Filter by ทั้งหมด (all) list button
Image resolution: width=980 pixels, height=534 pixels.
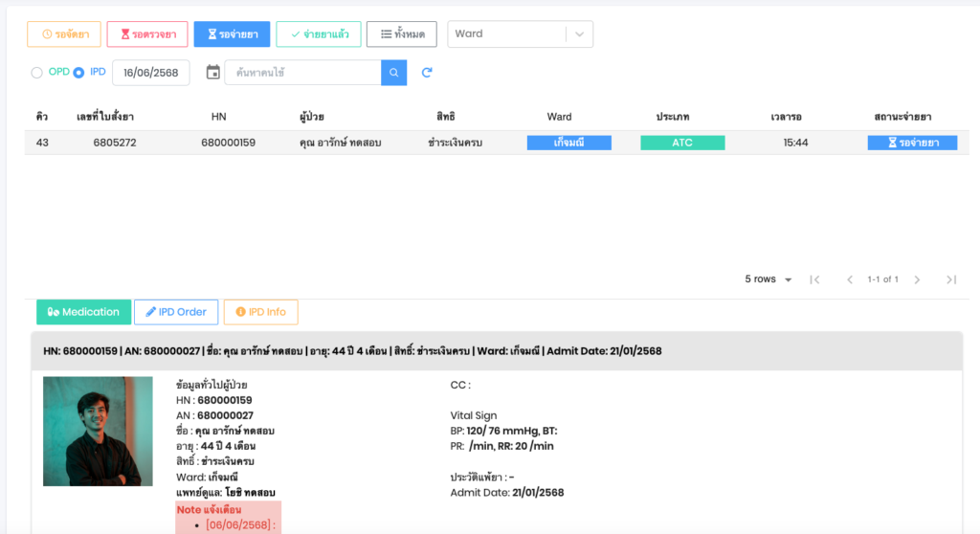click(402, 34)
